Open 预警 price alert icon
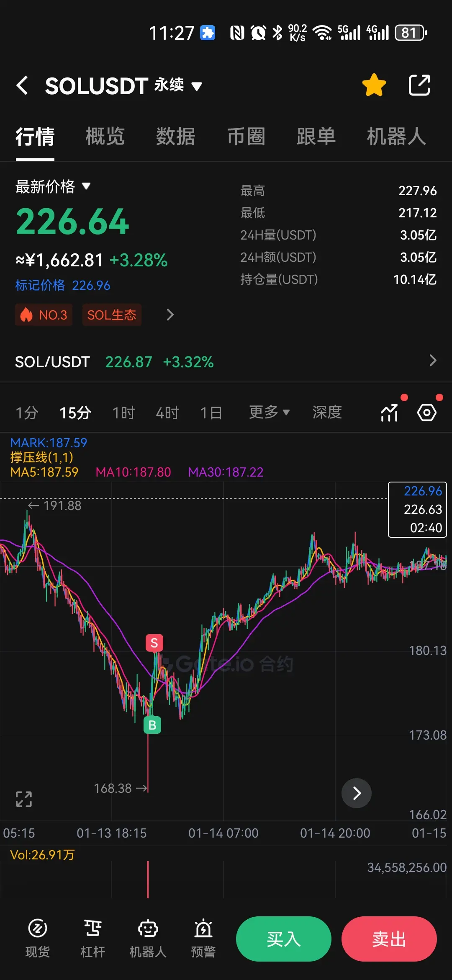 (203, 939)
